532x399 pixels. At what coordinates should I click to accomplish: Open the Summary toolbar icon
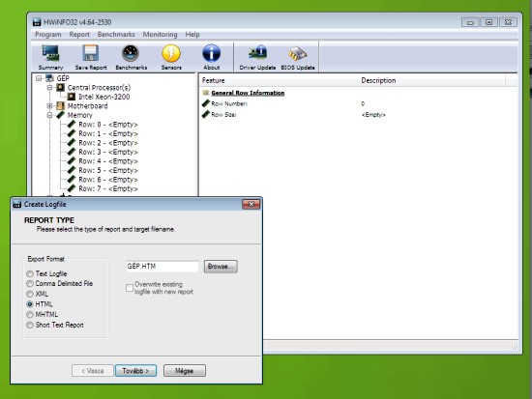[x=51, y=53]
